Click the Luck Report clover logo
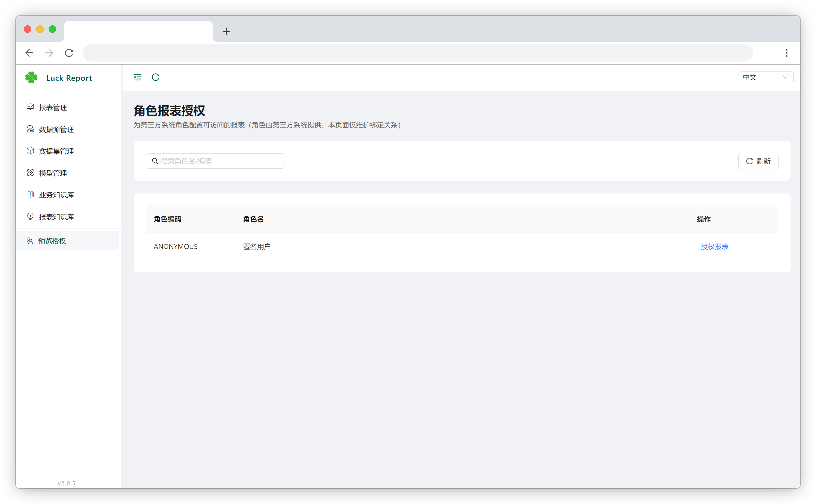The width and height of the screenshot is (816, 504). click(x=31, y=78)
